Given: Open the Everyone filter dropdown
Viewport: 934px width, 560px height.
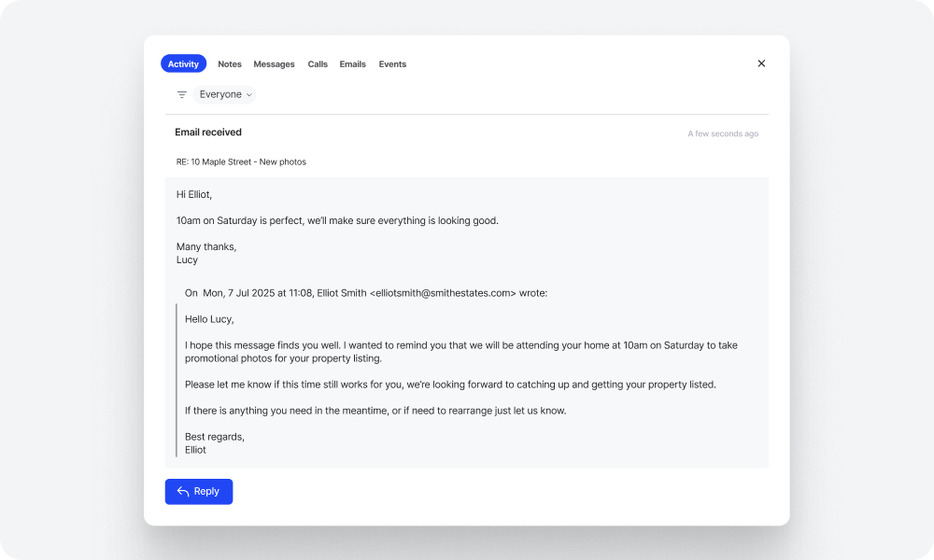Looking at the screenshot, I should pos(225,94).
